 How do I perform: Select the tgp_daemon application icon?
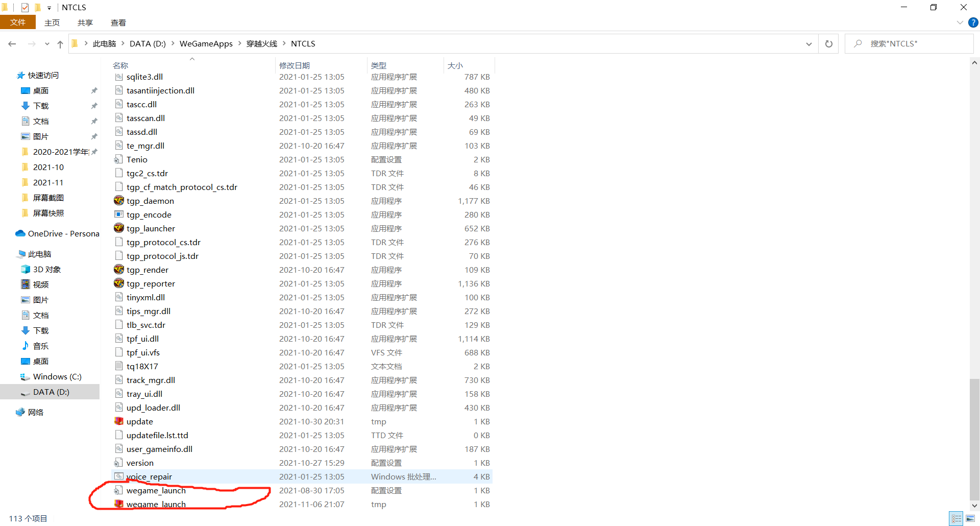click(119, 201)
